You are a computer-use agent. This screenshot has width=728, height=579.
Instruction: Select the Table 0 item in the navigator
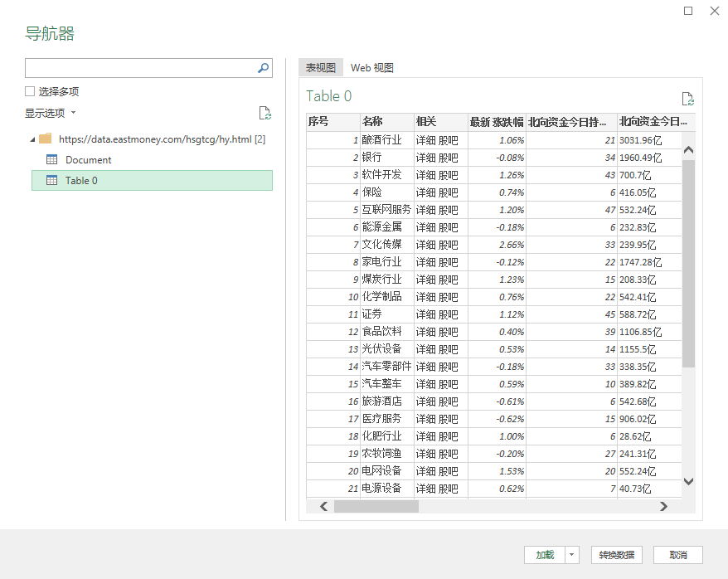click(x=80, y=180)
